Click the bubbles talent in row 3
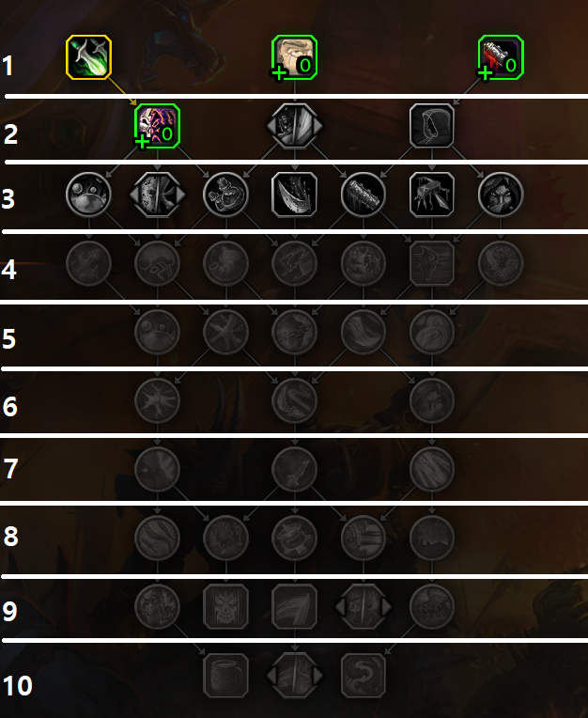This screenshot has width=588, height=718. click(x=89, y=195)
